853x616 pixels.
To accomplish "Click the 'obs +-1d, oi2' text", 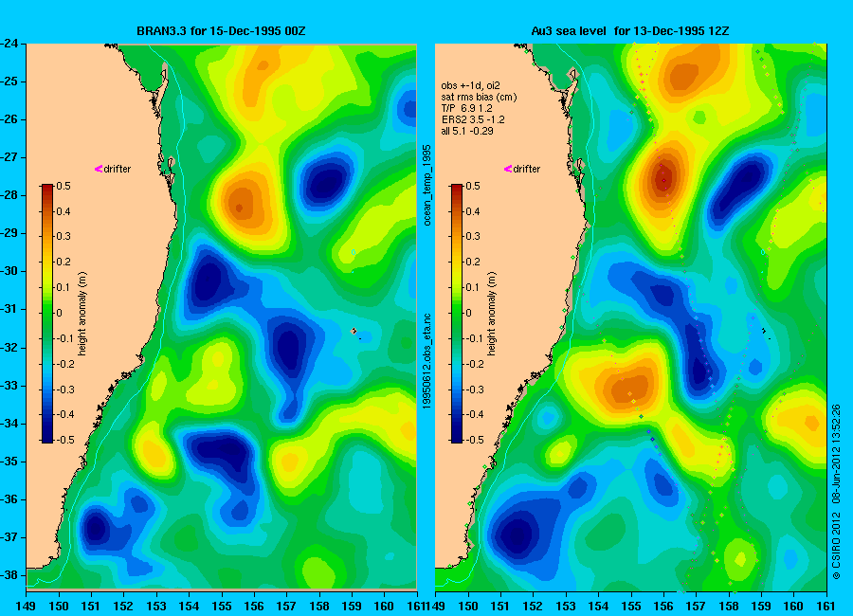I will pos(470,85).
